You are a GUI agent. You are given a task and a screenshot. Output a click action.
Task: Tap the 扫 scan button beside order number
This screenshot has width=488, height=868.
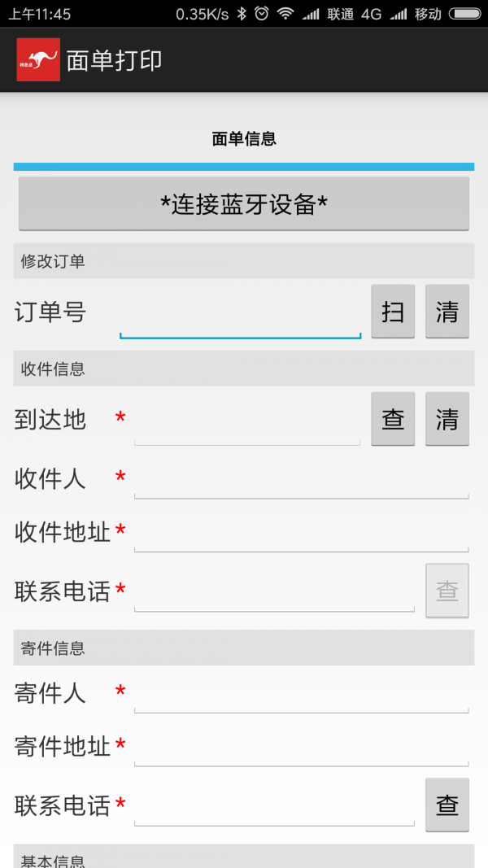(393, 312)
